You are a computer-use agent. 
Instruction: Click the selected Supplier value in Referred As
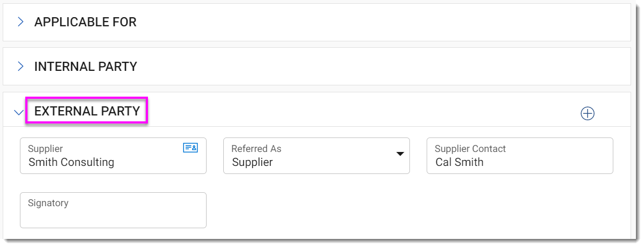coord(252,162)
